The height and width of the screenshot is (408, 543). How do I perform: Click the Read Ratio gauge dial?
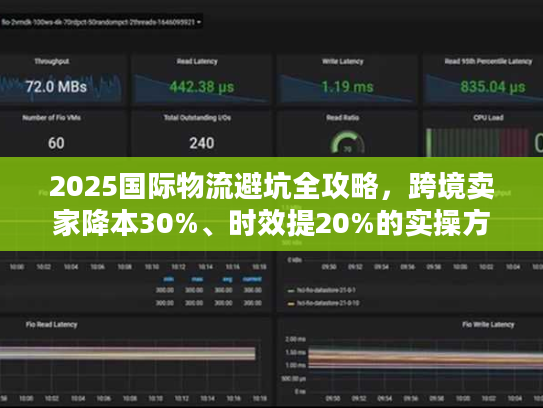click(x=347, y=142)
